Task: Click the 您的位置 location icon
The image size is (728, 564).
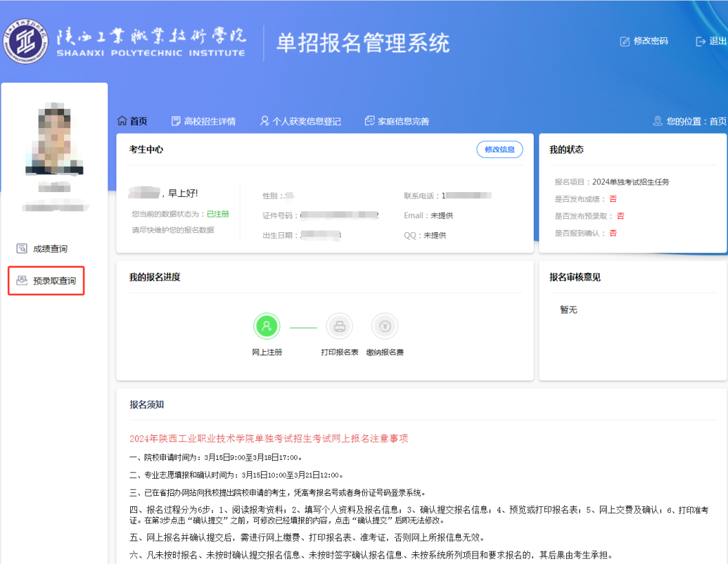Action: click(x=658, y=121)
